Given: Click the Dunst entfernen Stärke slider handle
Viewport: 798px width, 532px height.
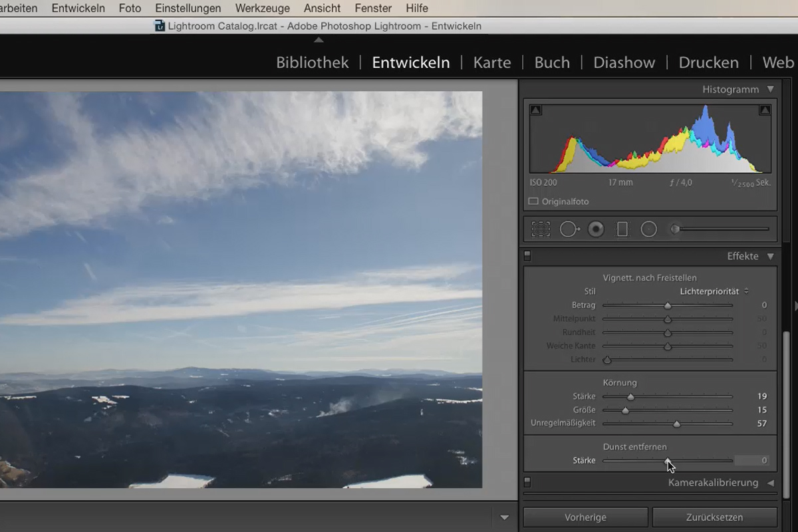Looking at the screenshot, I should pyautogui.click(x=668, y=460).
